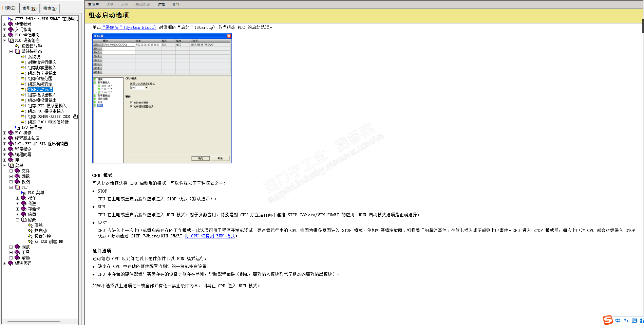Open the 章节中 menu in the topic bar
The image size is (644, 325).
tap(93, 4)
